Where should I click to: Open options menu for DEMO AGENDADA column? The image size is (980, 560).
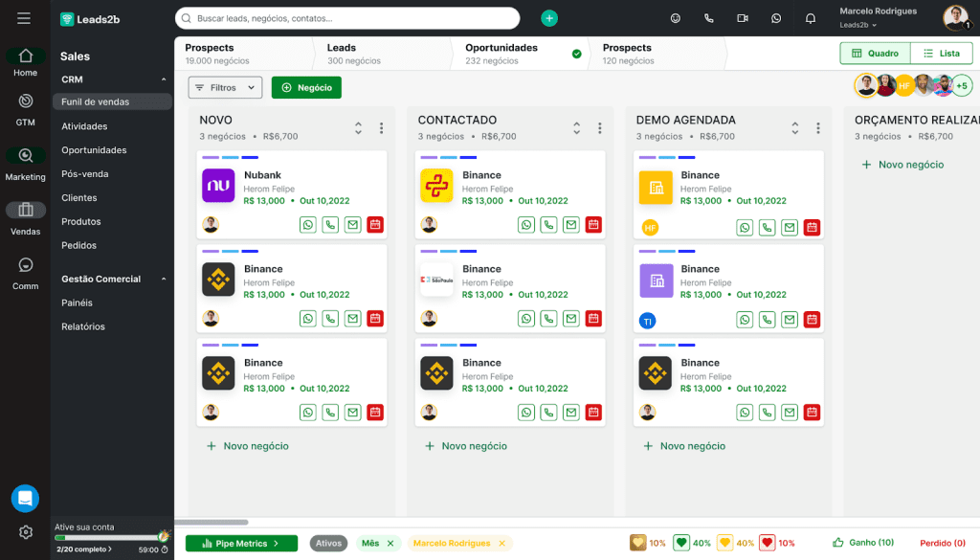click(x=818, y=128)
